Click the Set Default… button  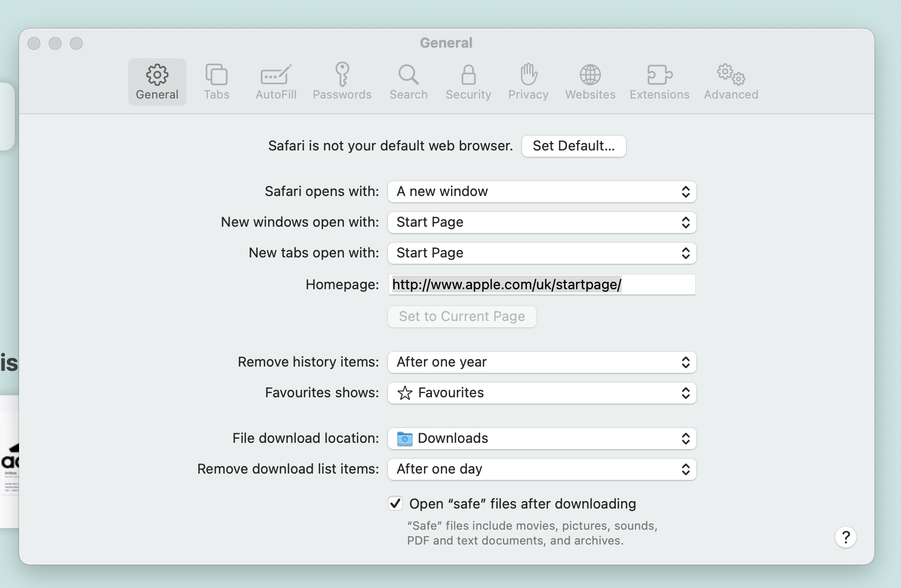click(x=574, y=146)
